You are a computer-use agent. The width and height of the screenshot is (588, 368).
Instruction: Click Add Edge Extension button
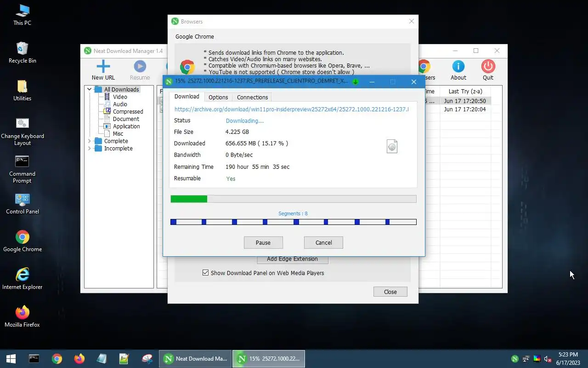point(292,259)
